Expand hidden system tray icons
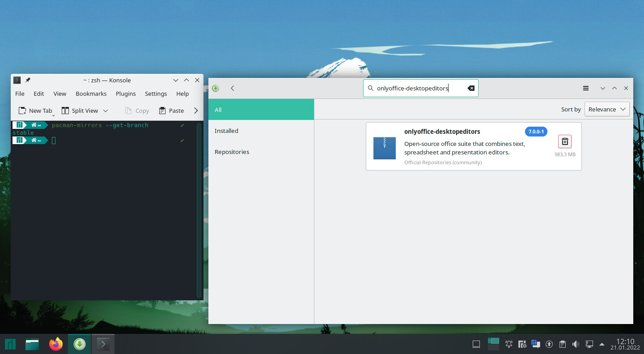This screenshot has height=354, width=644. (602, 344)
